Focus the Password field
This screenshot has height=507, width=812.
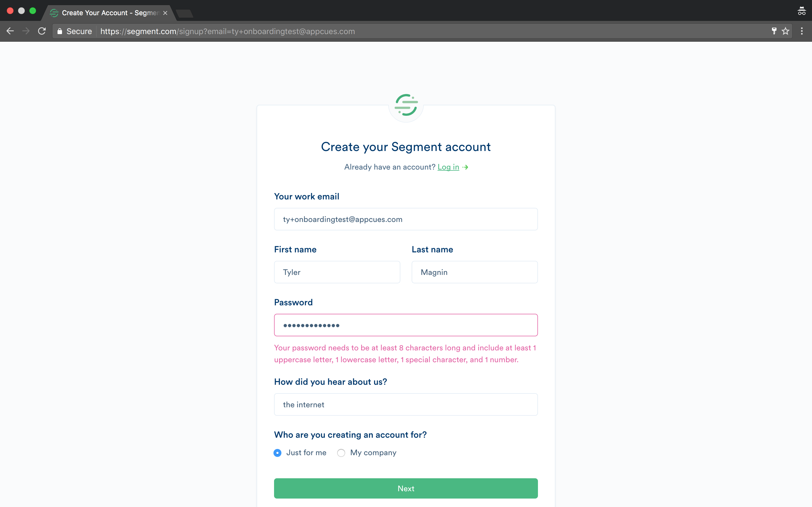406,325
